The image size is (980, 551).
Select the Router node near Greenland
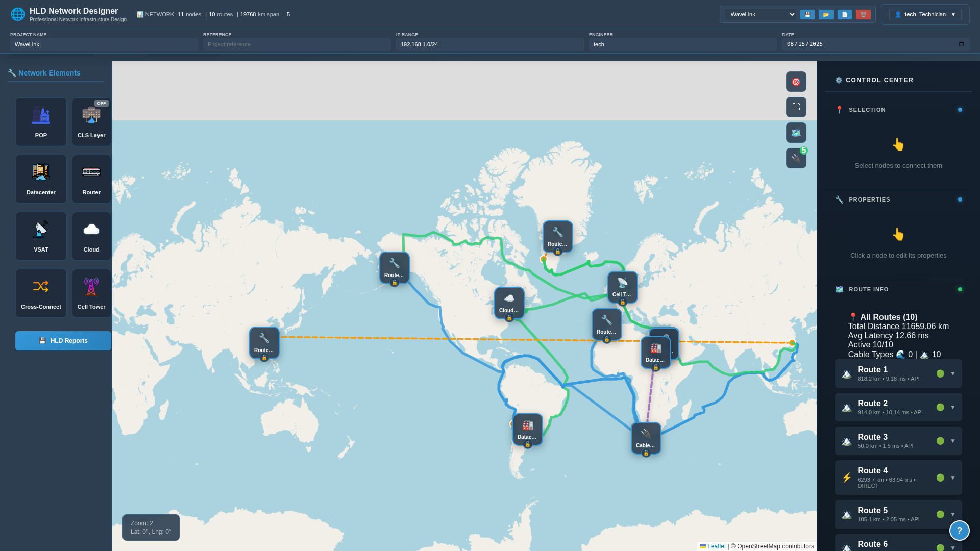(x=557, y=236)
